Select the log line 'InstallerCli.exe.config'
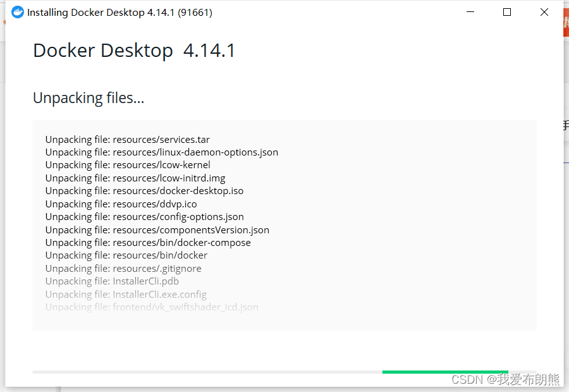This screenshot has width=569, height=392. pyautogui.click(x=126, y=294)
